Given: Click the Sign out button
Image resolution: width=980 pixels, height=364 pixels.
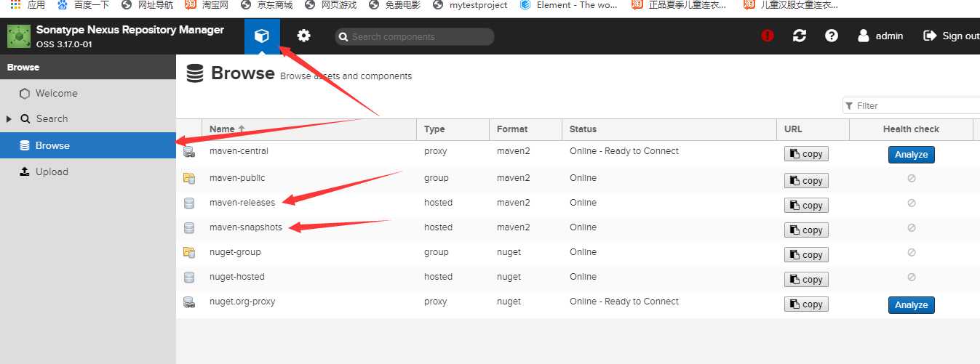Looking at the screenshot, I should tap(952, 36).
